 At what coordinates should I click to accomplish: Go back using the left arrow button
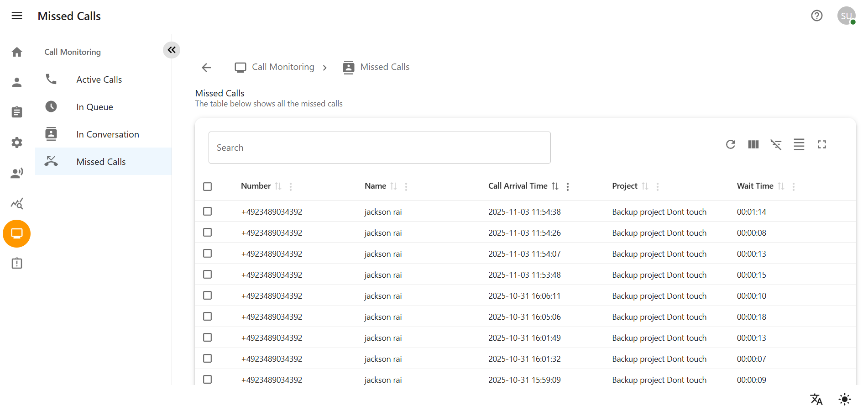[206, 68]
